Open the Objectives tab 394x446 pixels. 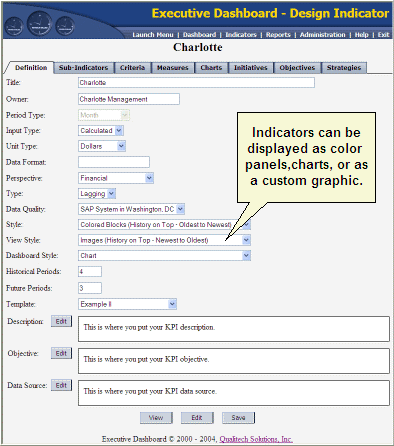[x=297, y=68]
